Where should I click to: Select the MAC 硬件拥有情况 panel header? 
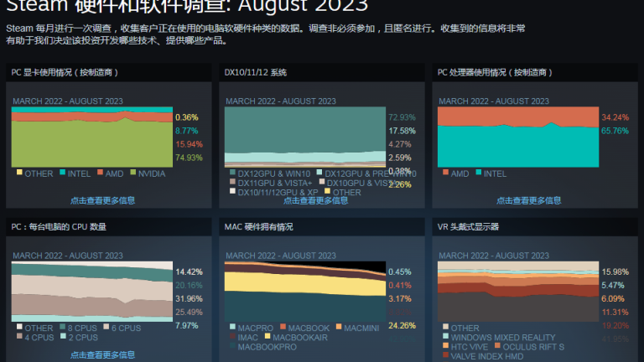[x=322, y=226]
